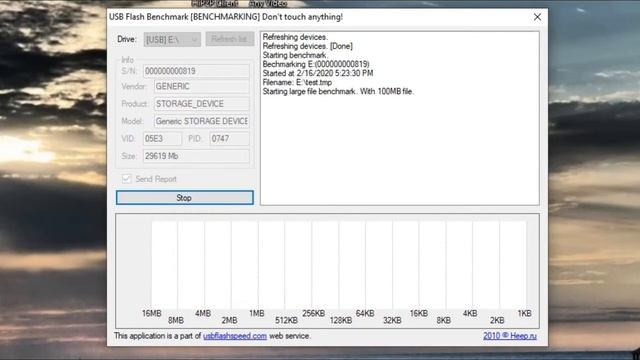Click the Model field Generic STORAGE DEVICE
Screen dimensions: 640x360
click(x=202, y=121)
